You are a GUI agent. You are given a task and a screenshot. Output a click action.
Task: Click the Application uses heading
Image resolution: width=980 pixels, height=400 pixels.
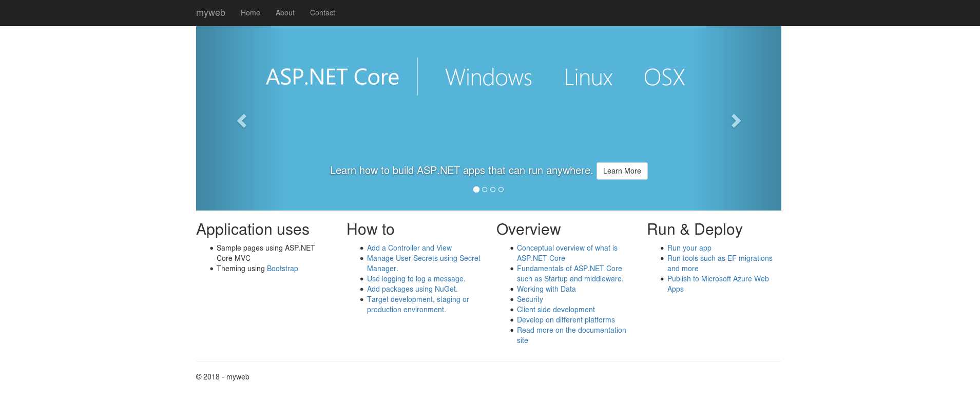point(253,230)
